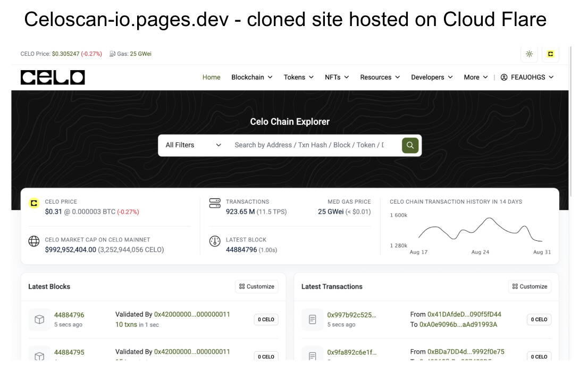588x370 pixels.
Task: Open the 10 txns link
Action: [126, 324]
